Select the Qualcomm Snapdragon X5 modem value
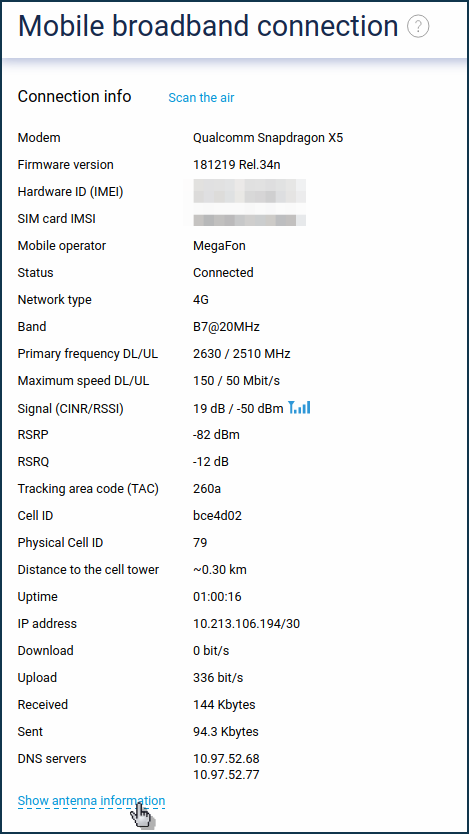The height and width of the screenshot is (834, 469). (x=268, y=138)
